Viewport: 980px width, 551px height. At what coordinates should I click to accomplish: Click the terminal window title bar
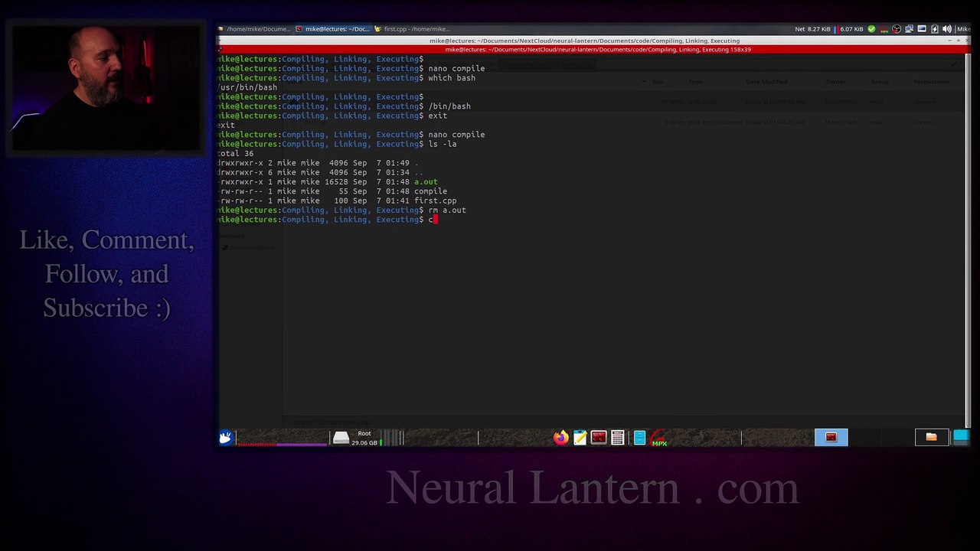coord(584,41)
